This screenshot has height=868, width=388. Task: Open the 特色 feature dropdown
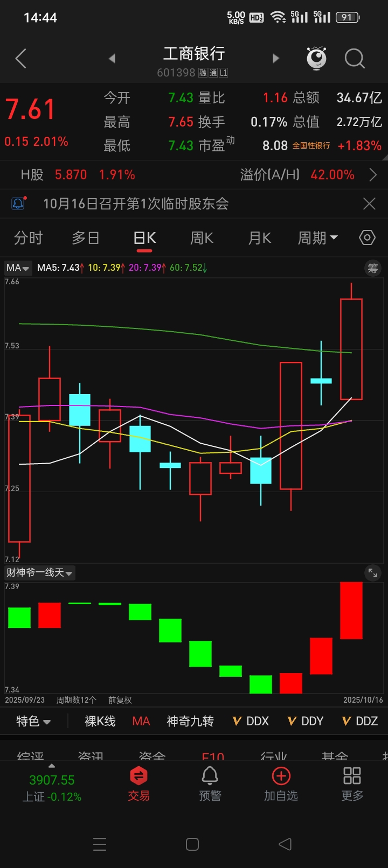point(33,721)
